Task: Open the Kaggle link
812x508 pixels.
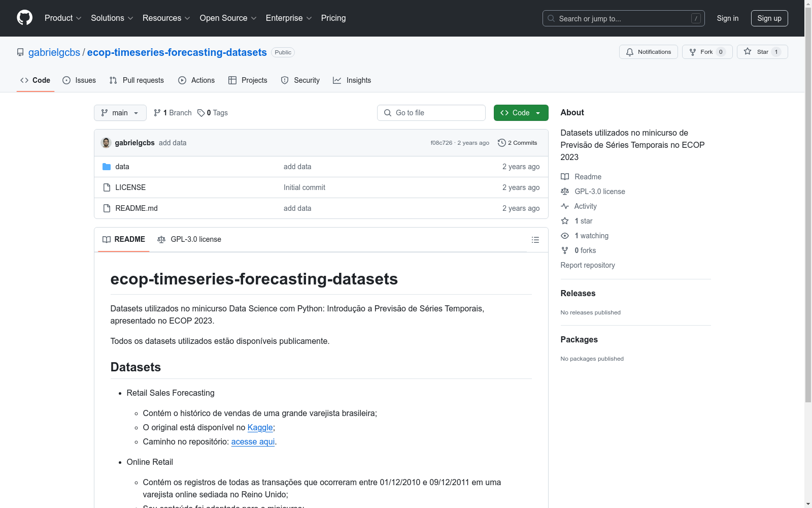Action: (x=260, y=428)
